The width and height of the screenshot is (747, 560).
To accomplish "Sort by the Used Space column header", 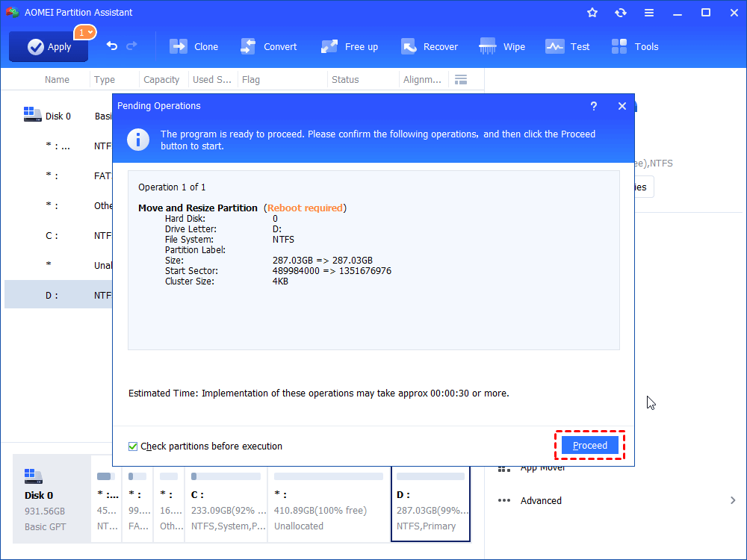I will [211, 80].
